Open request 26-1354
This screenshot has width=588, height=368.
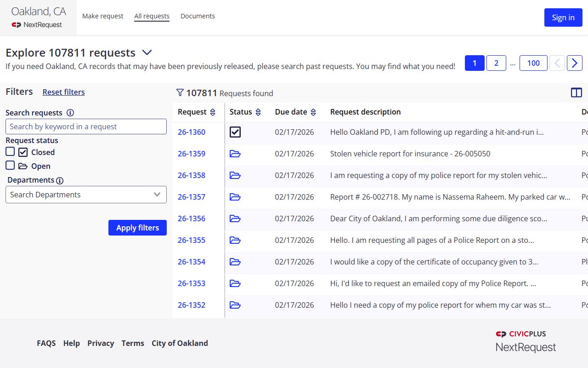point(192,262)
